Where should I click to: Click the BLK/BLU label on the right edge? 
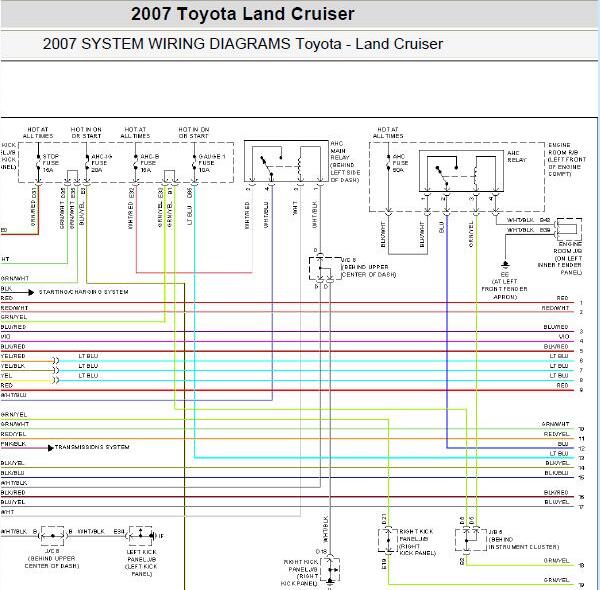click(556, 473)
